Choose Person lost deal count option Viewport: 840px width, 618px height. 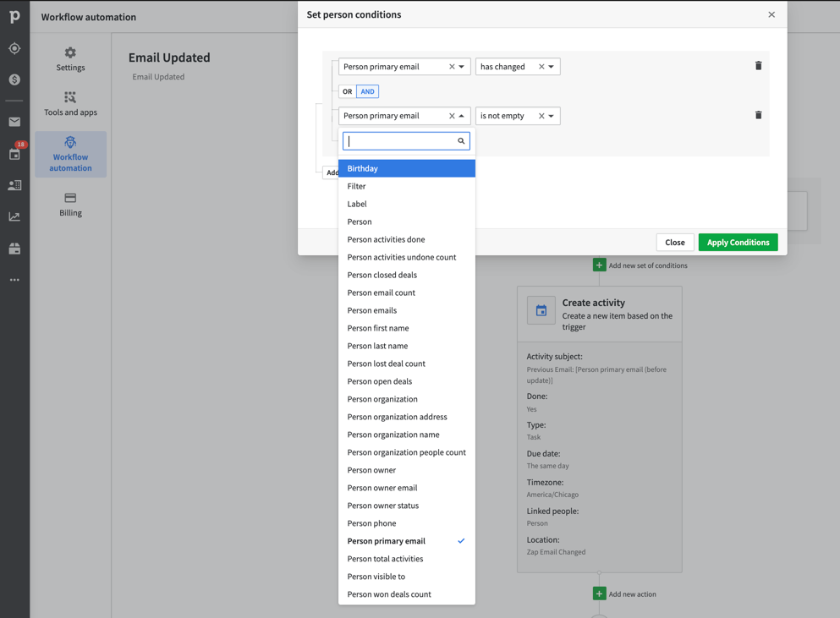[x=407, y=363]
